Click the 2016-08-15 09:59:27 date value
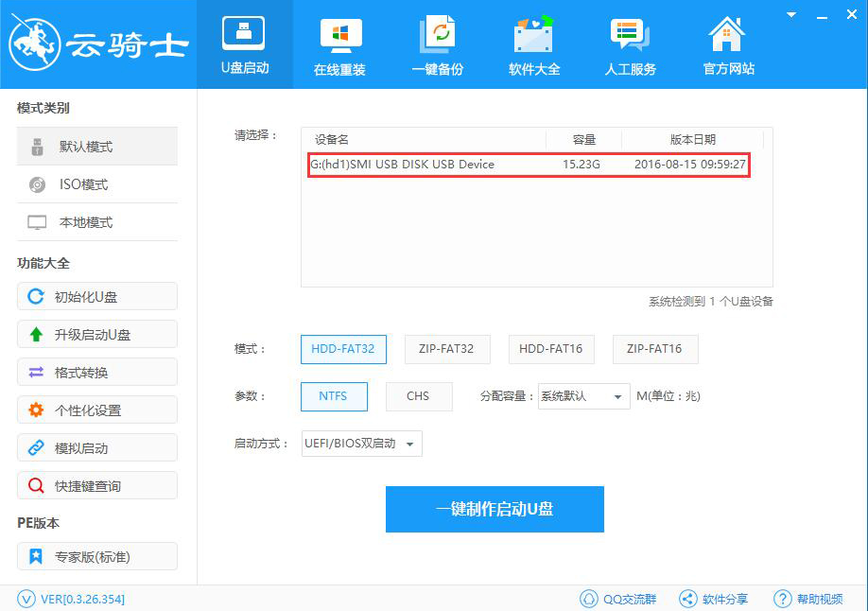Screen dimensions: 868x611 click(x=689, y=165)
